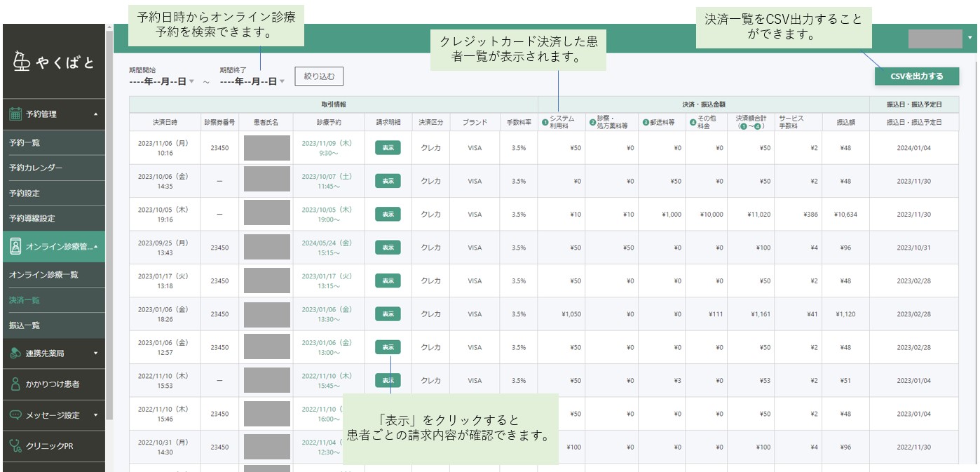Open かかりつけ患者 via its person icon

point(15,384)
